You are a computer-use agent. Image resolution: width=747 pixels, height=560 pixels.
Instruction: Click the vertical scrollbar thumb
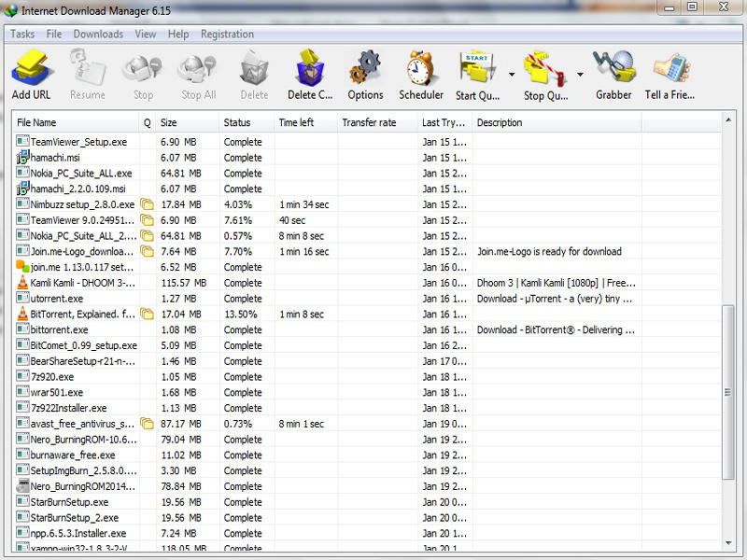(728, 392)
